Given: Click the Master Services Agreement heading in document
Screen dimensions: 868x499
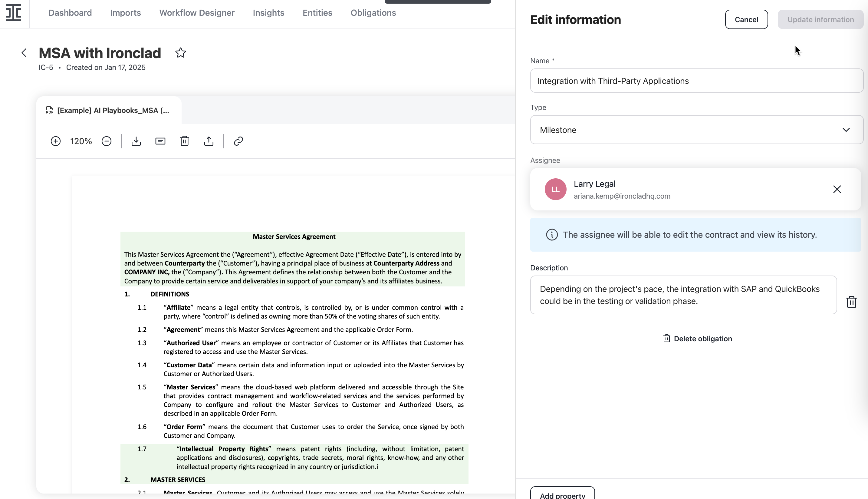Looking at the screenshot, I should click(294, 237).
